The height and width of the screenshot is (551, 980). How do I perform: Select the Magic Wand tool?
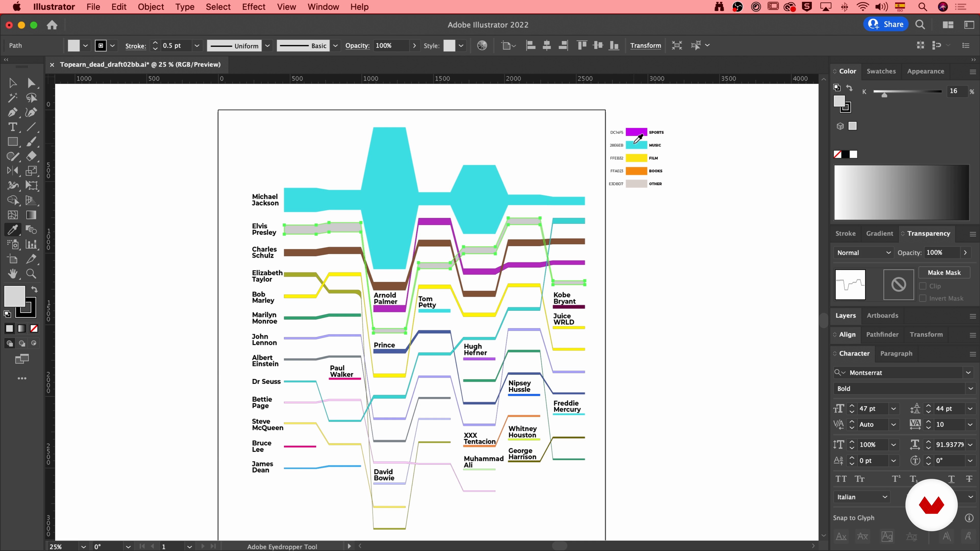tap(13, 98)
